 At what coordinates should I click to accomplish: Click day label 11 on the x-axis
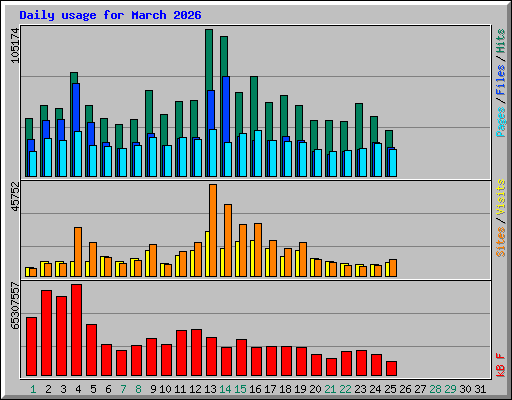180,389
